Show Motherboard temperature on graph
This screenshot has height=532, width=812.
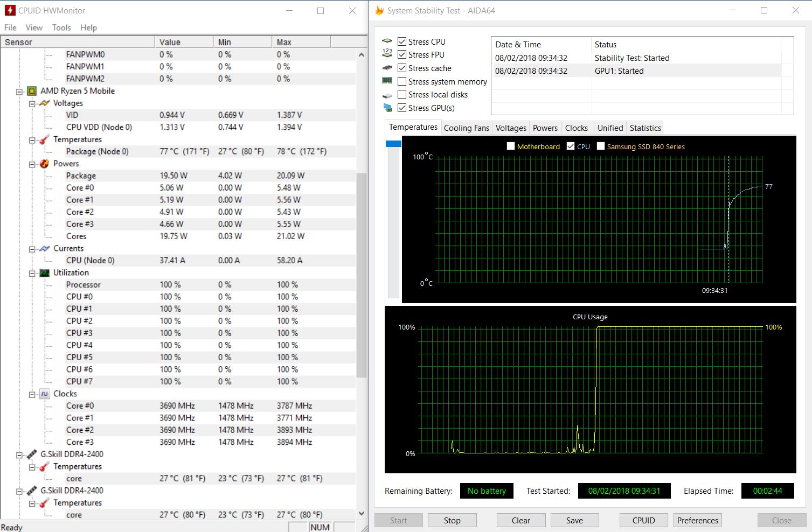tap(511, 146)
